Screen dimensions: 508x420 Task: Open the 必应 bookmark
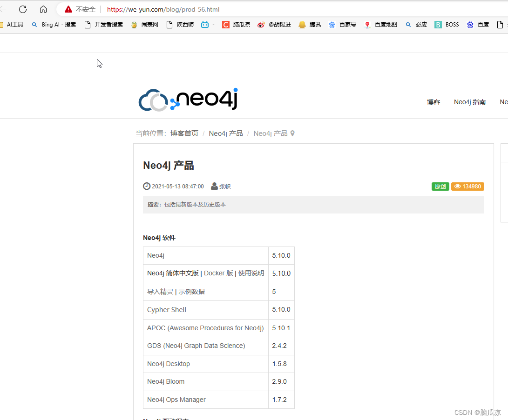pos(416,25)
